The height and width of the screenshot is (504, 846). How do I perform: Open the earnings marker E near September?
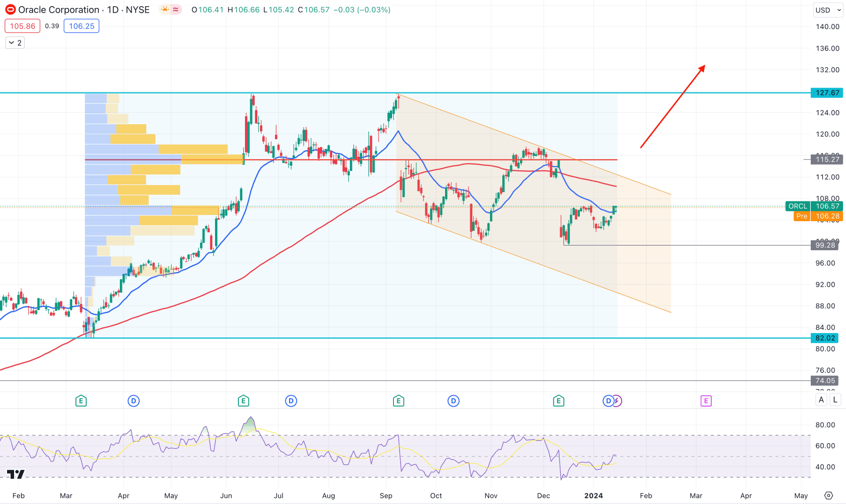(398, 401)
